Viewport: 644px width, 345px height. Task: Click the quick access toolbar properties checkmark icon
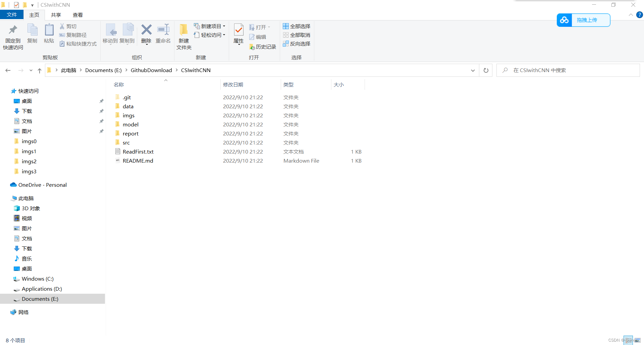[16, 5]
